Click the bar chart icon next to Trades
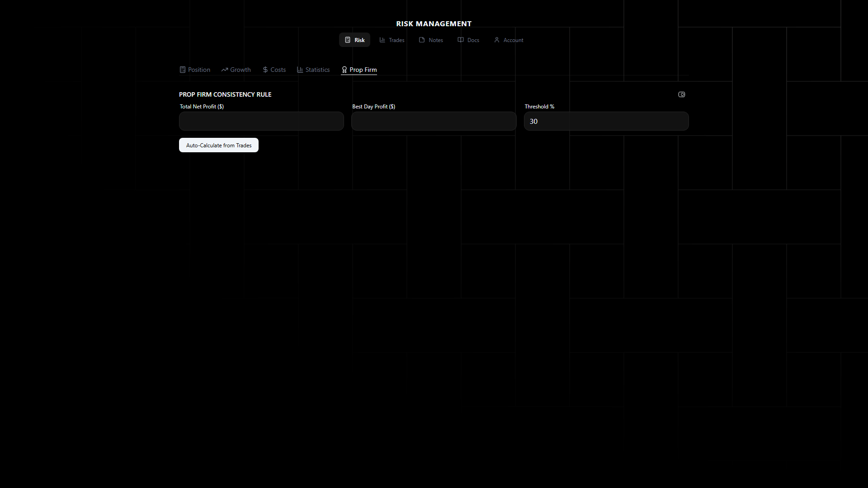The image size is (868, 488). (382, 40)
